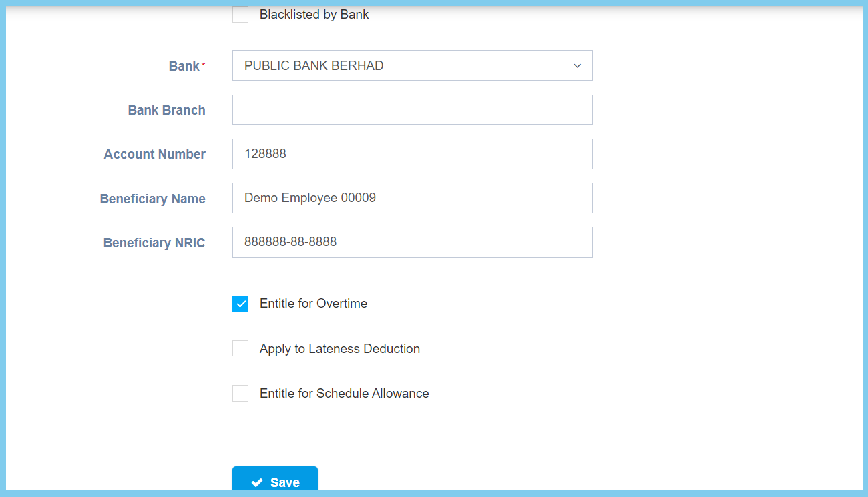This screenshot has width=868, height=497.
Task: Click the Account Number field containing 128888
Action: [x=412, y=154]
